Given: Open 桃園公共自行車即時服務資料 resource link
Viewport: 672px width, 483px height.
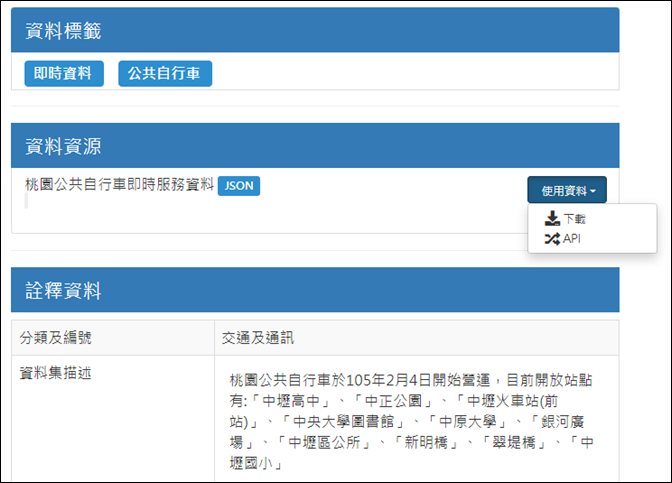Looking at the screenshot, I should pos(119,185).
